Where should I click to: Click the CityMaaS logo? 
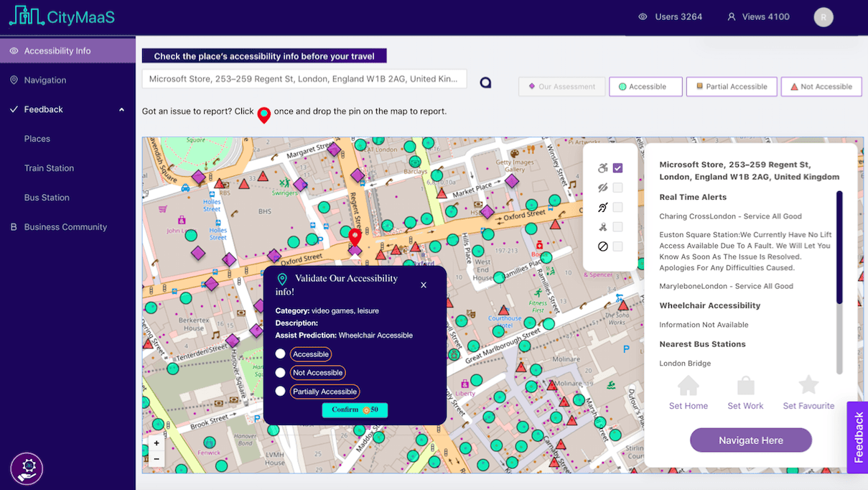(x=62, y=17)
